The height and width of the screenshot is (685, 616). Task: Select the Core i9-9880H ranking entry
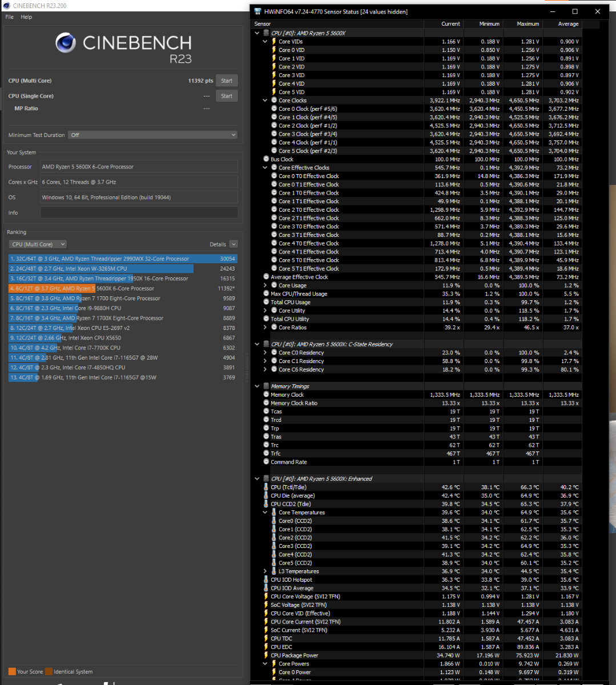tap(123, 308)
